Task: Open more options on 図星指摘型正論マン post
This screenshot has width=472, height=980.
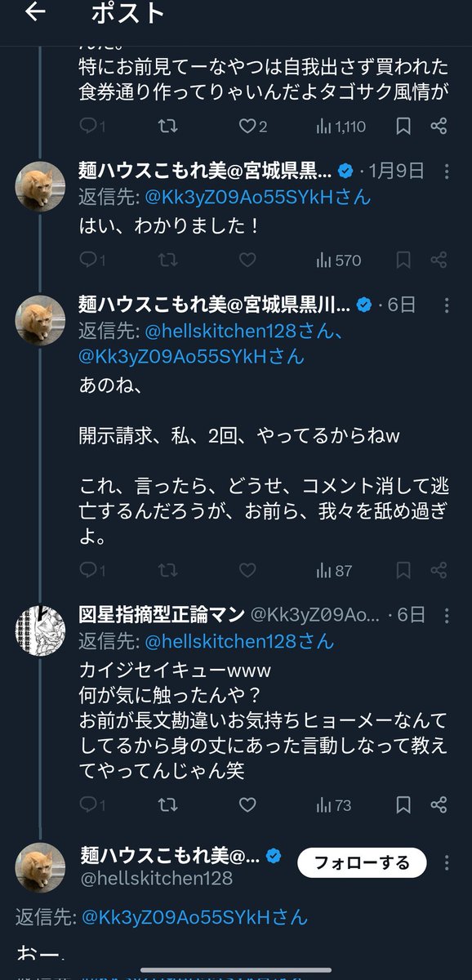Action: pyautogui.click(x=447, y=614)
